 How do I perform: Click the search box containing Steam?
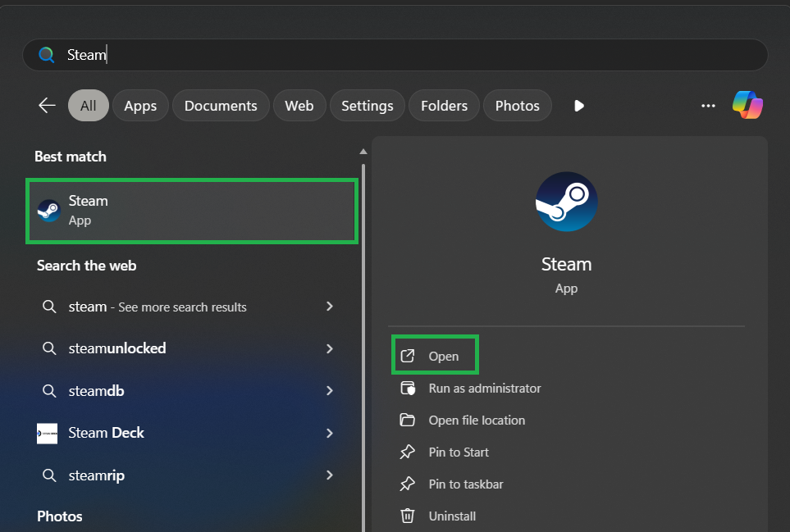(x=394, y=55)
